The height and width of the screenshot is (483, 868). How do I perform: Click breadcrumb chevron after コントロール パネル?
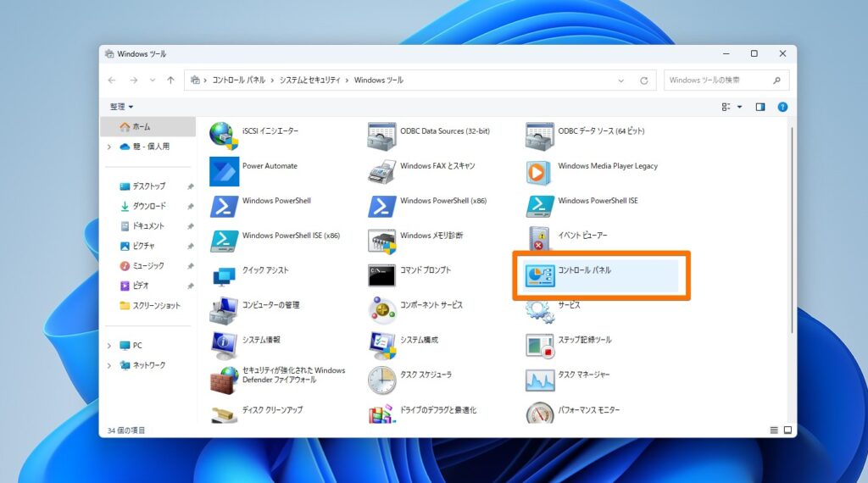272,80
